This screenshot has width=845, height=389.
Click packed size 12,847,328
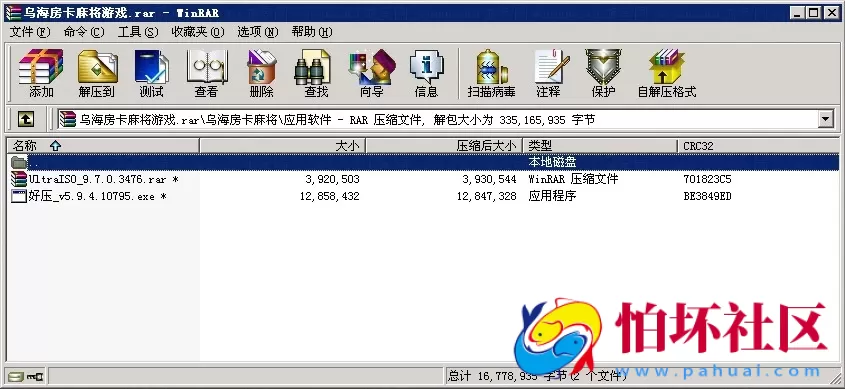coord(486,196)
